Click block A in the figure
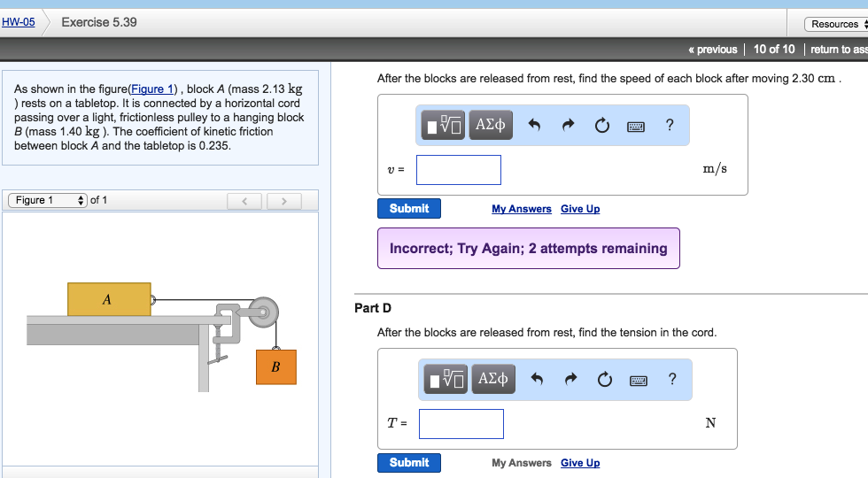This screenshot has height=478, width=868. [109, 299]
